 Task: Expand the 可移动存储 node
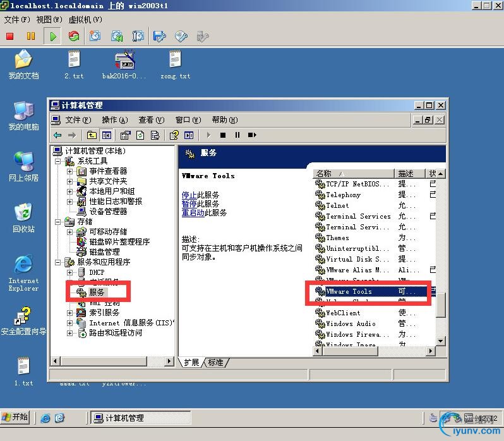[x=69, y=232]
